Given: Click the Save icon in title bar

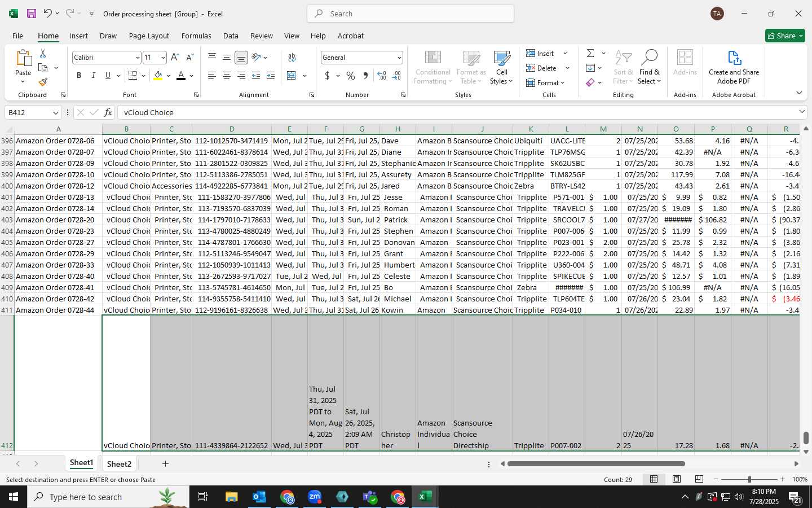Looking at the screenshot, I should (x=32, y=14).
